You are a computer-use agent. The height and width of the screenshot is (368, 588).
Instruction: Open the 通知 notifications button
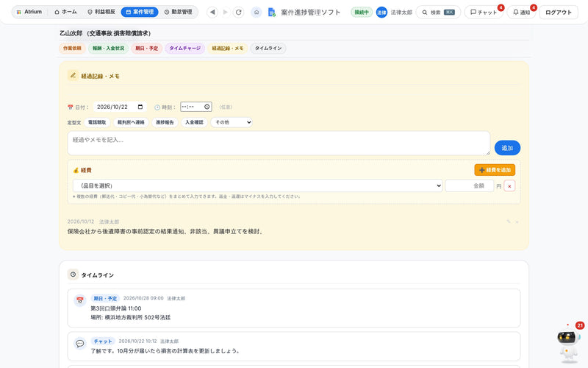point(521,13)
